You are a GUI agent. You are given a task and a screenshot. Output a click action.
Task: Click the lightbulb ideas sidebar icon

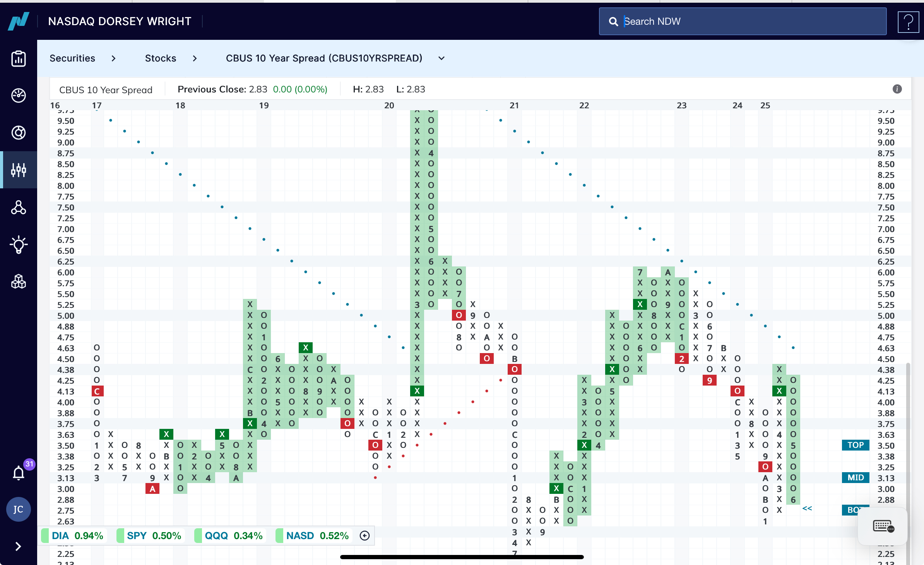tap(18, 244)
